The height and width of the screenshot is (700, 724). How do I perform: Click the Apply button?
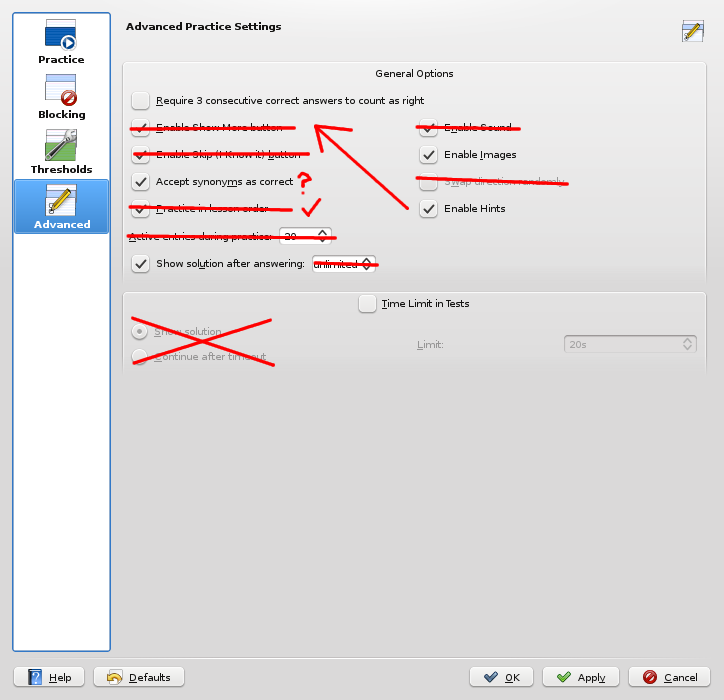click(x=580, y=677)
